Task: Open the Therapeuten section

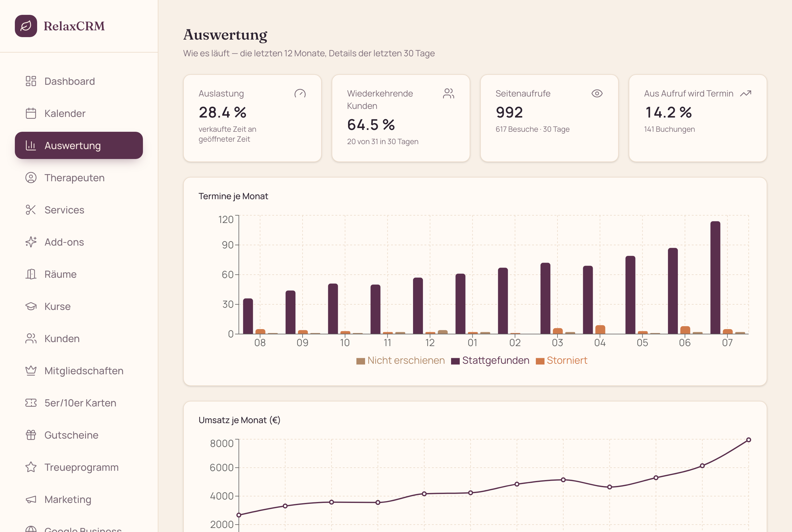Action: [x=79, y=178]
